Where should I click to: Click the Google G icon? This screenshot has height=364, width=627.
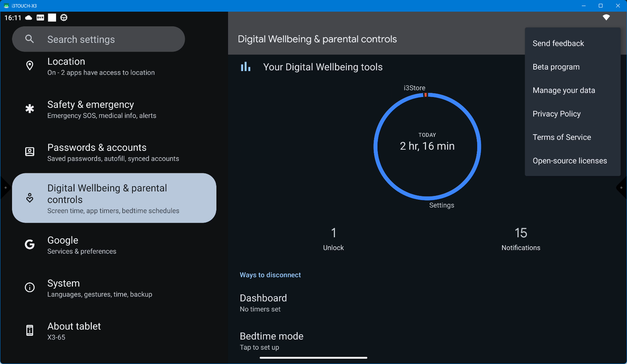click(x=29, y=245)
